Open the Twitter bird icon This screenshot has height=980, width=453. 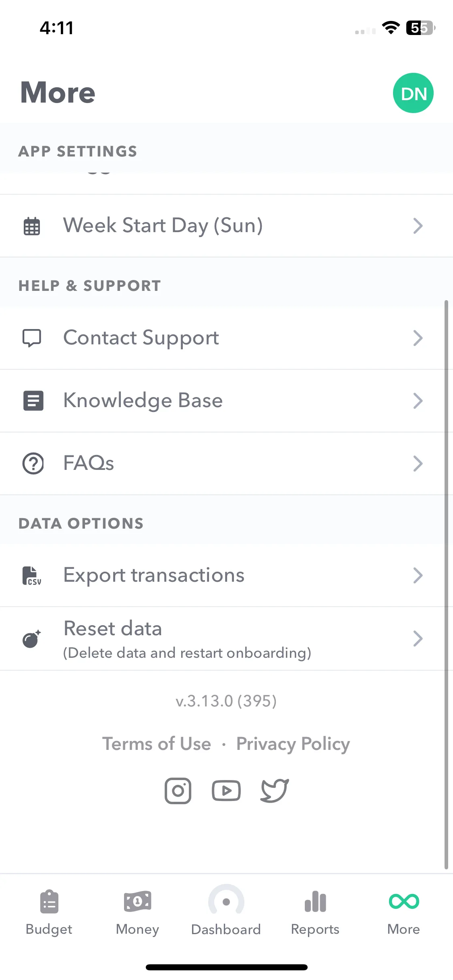275,791
